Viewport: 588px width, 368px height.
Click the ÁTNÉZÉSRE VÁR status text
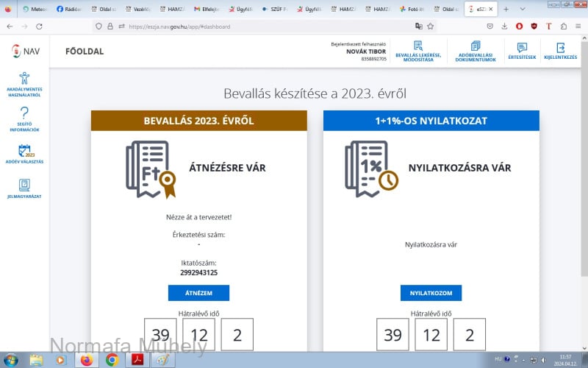coord(227,168)
